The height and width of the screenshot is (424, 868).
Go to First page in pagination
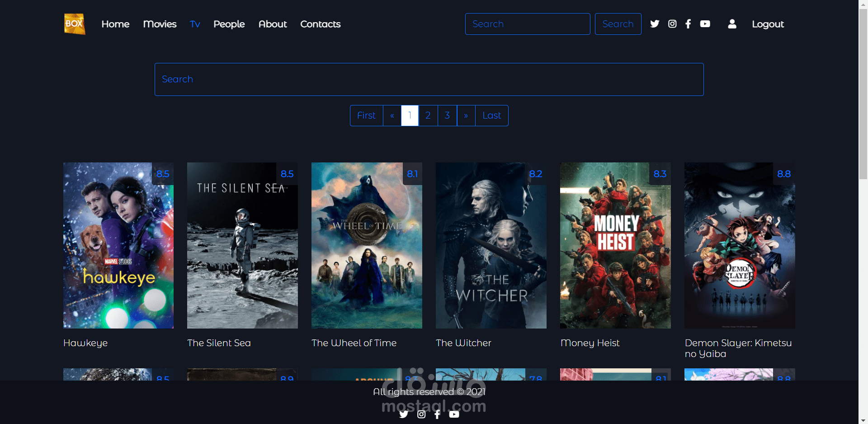tap(367, 115)
